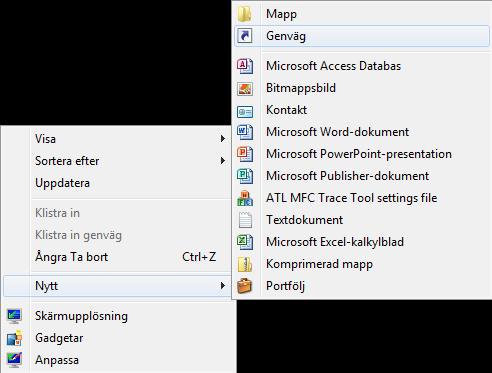Expand the Nytt submenu arrow

click(x=223, y=286)
